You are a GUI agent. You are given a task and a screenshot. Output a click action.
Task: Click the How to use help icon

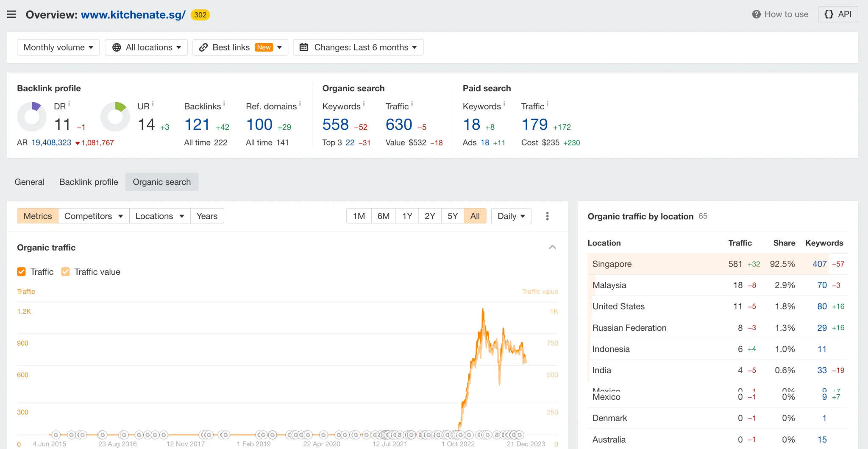point(756,14)
